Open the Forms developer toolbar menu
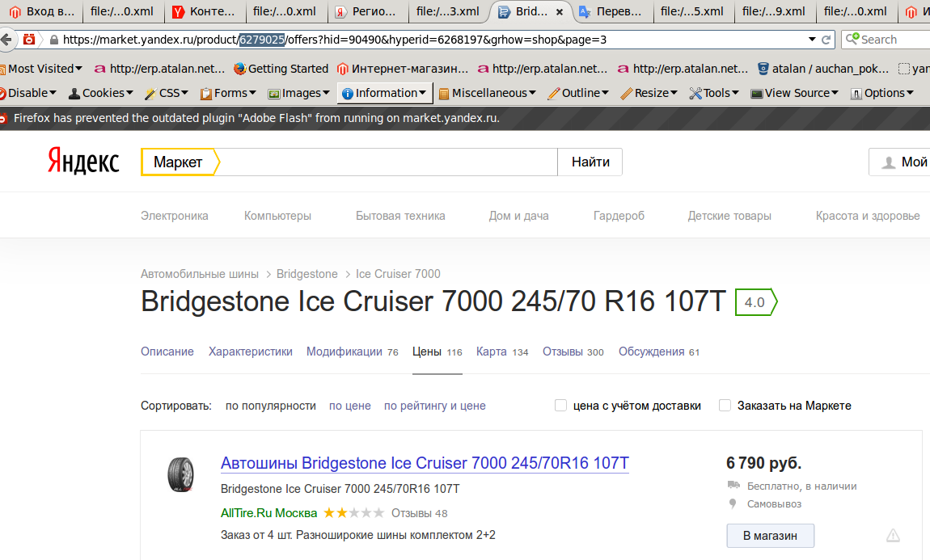The image size is (930, 560). pyautogui.click(x=228, y=93)
